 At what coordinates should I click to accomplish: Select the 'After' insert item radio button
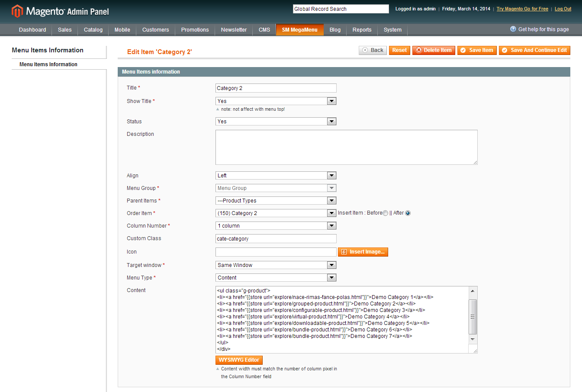pos(408,213)
